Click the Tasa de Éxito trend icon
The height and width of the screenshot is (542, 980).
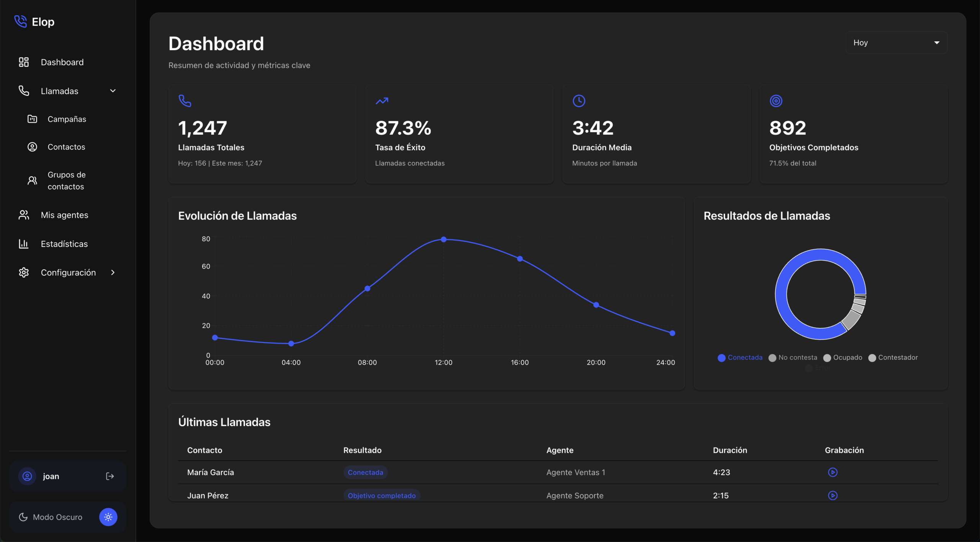coord(382,101)
